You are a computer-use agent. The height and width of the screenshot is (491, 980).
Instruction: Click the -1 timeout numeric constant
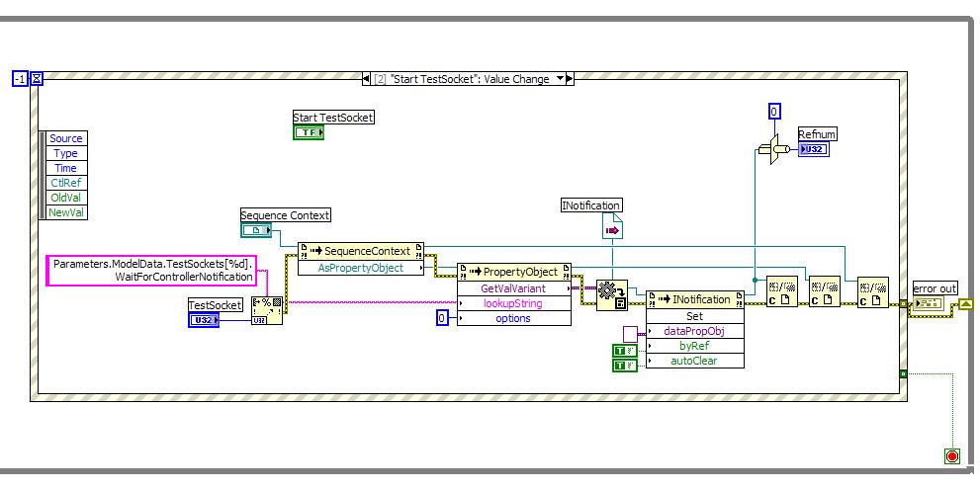(x=21, y=79)
